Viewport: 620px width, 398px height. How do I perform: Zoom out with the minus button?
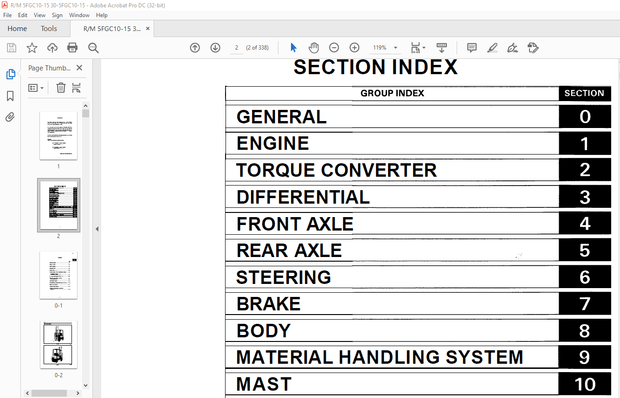pos(334,48)
